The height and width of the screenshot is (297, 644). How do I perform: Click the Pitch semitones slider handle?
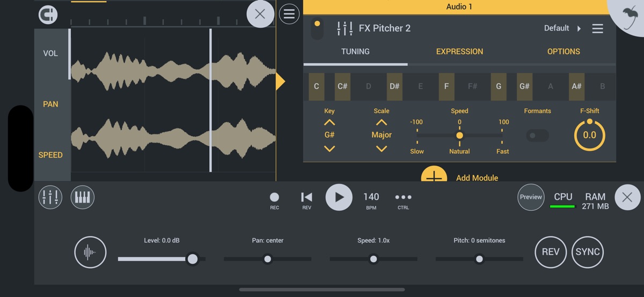click(479, 259)
